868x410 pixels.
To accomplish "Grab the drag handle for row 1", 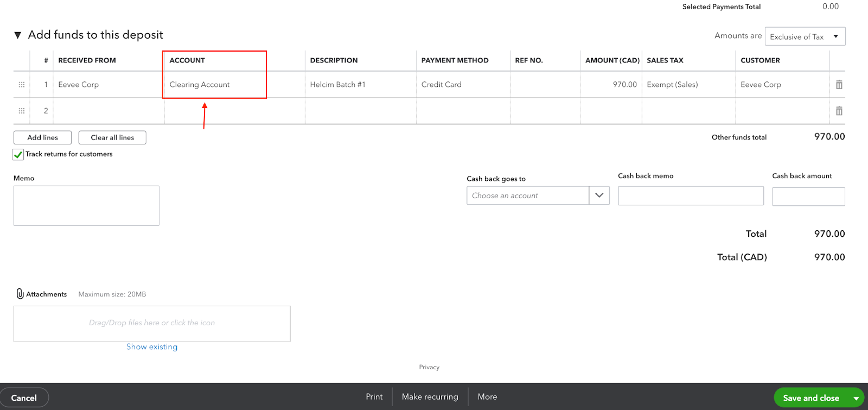I will point(22,85).
